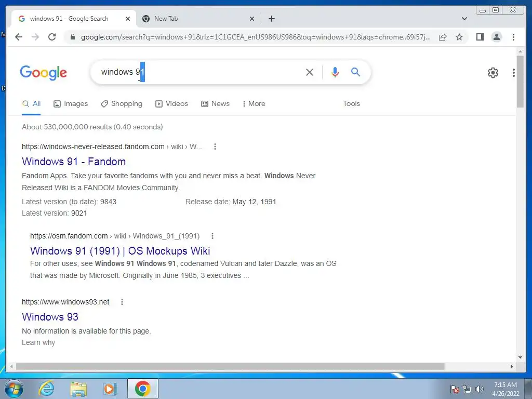Click the URL address bar
Viewport: 532px width, 399px height.
[256, 37]
